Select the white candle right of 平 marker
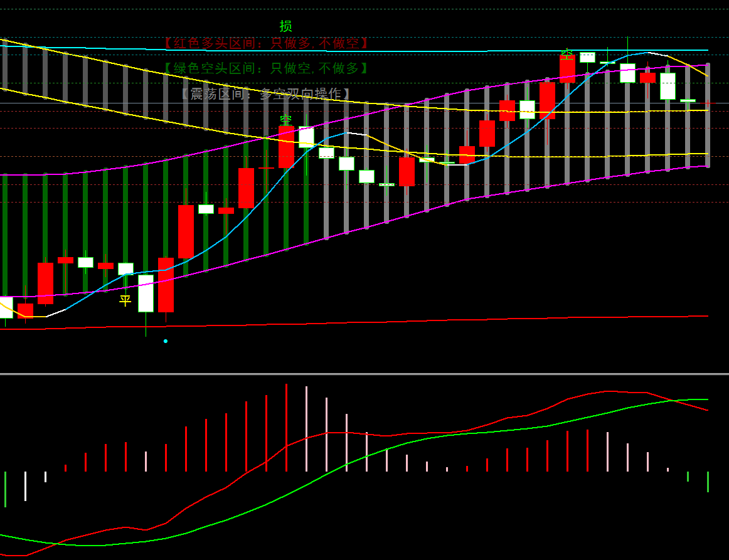This screenshot has width=729, height=560. point(146,293)
